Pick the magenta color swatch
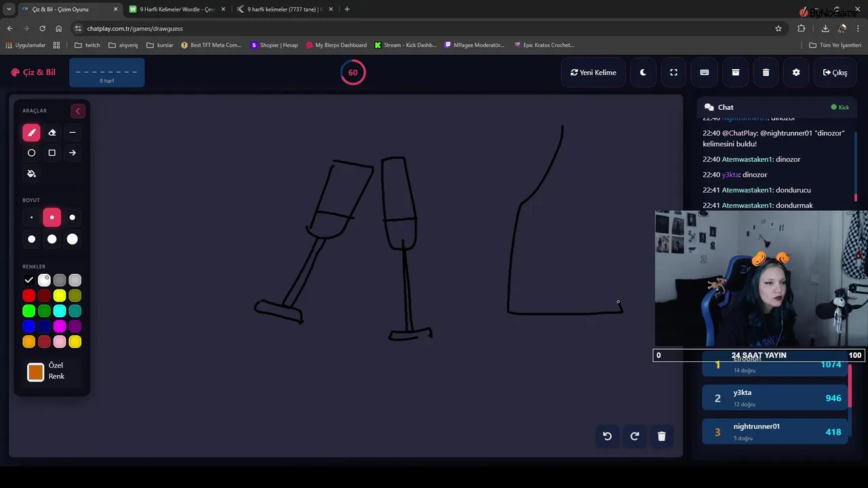Image resolution: width=868 pixels, height=488 pixels. 60,327
